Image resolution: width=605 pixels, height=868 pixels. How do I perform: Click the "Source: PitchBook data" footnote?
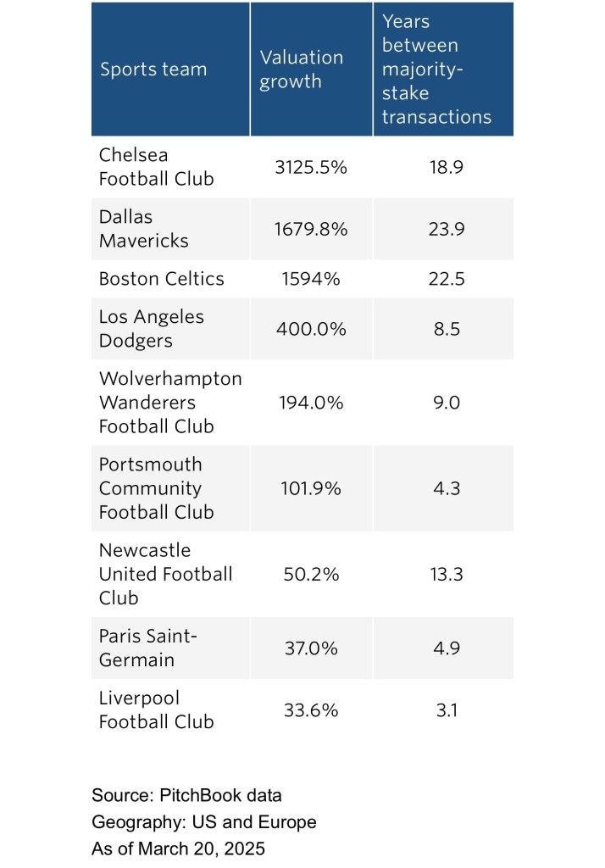(186, 795)
